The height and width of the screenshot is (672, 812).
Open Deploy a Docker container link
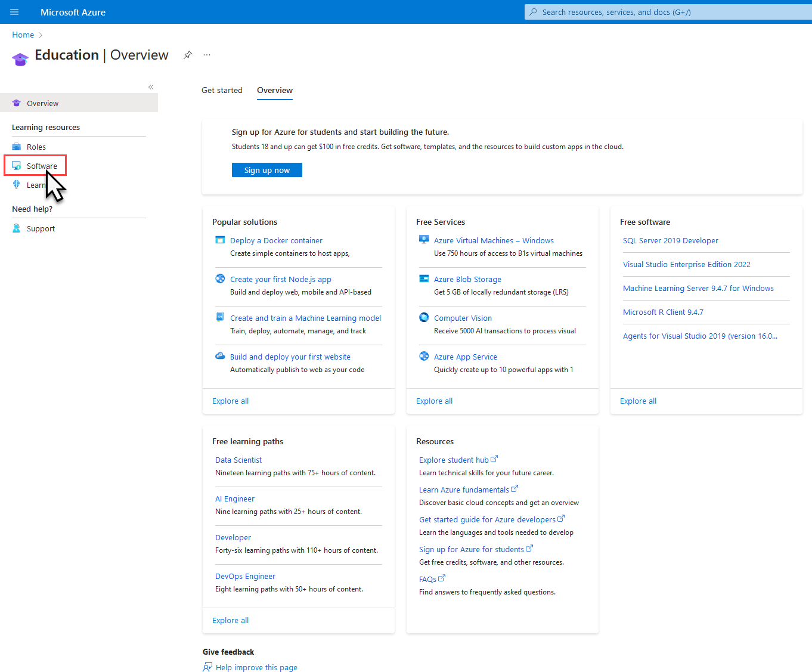(276, 241)
